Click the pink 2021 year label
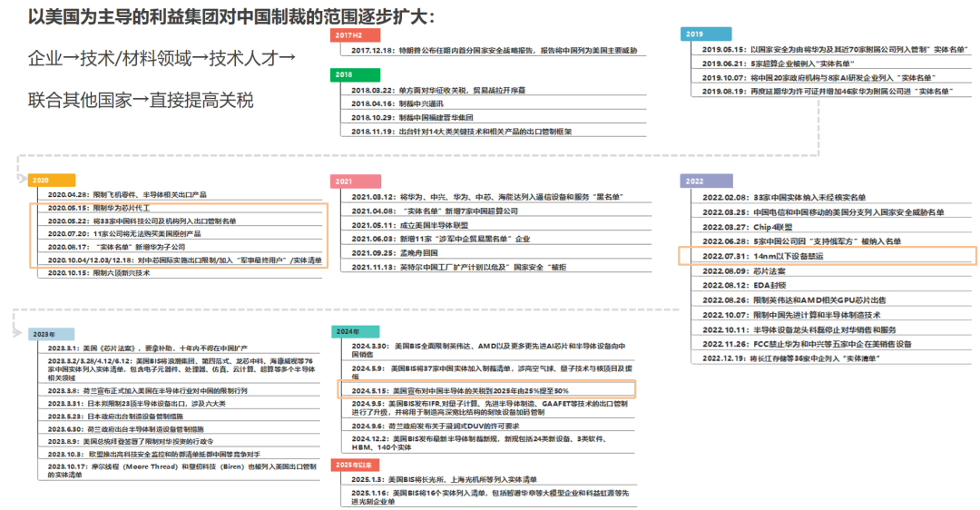Image resolution: width=980 pixels, height=510 pixels. point(356,181)
